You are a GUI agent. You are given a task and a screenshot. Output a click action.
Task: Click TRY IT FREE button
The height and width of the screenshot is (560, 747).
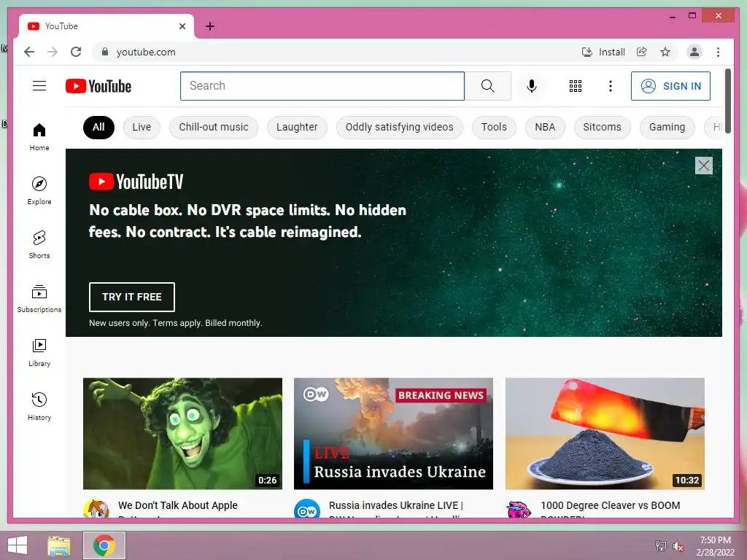132,297
